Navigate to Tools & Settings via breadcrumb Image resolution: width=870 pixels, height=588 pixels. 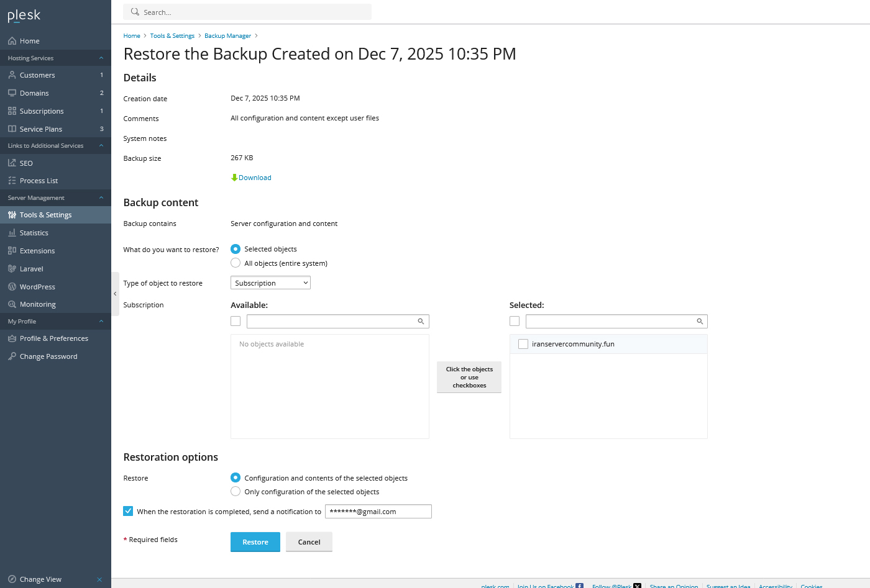tap(172, 35)
